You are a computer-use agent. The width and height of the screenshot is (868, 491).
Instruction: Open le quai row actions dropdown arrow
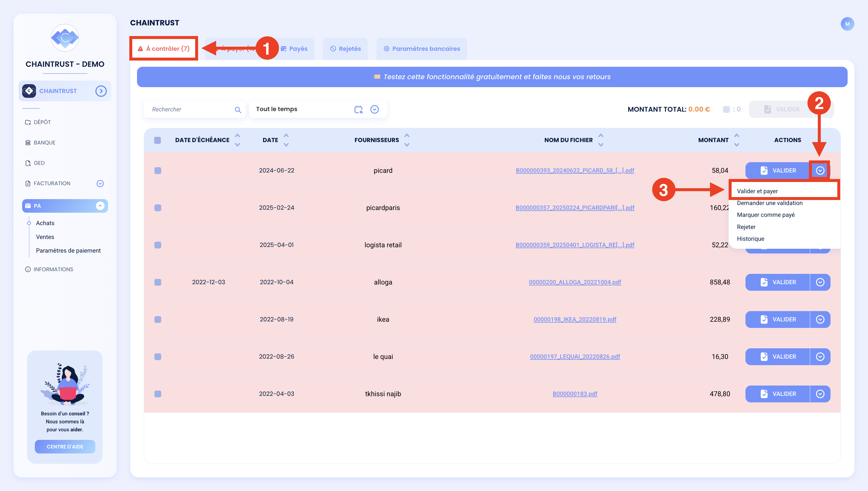820,357
